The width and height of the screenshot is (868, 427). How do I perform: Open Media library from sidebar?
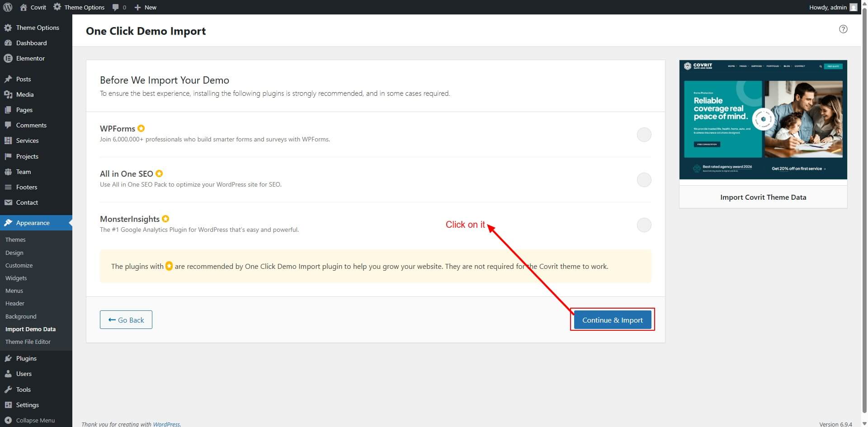pos(25,94)
